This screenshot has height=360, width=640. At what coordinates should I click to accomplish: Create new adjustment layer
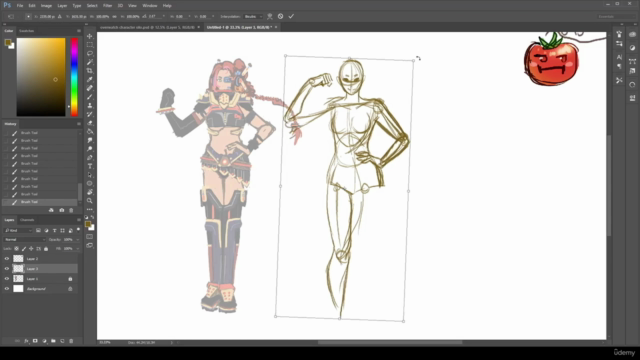pyautogui.click(x=44, y=341)
